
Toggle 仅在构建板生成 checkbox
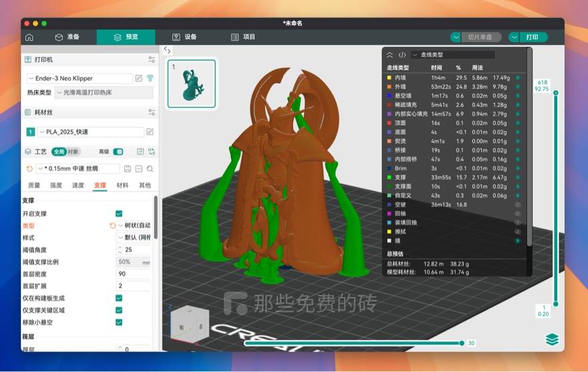click(119, 298)
